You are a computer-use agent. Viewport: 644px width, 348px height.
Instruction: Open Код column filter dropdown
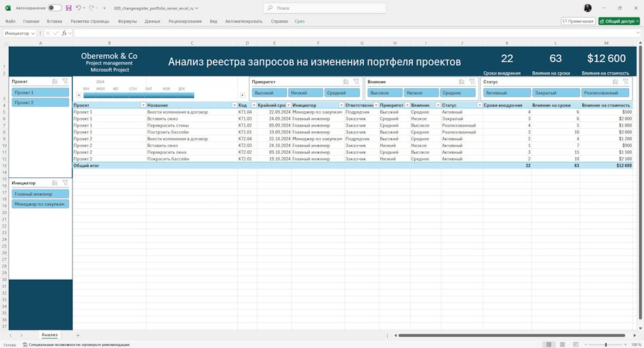coord(254,106)
